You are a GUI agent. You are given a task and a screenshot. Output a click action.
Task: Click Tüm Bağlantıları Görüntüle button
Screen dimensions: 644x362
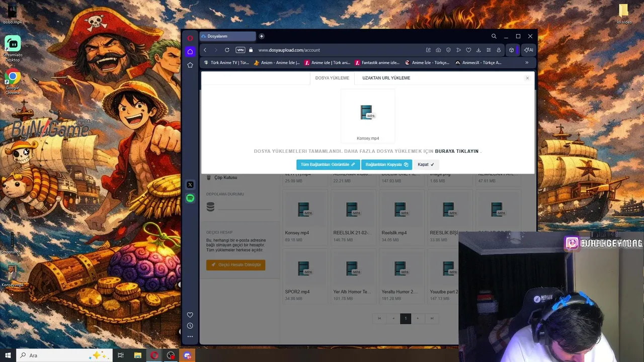tap(328, 164)
